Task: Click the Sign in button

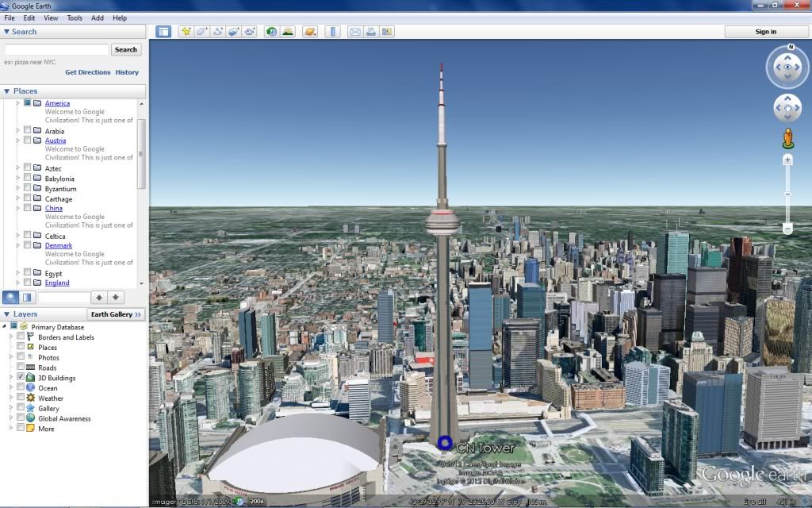Action: [766, 32]
